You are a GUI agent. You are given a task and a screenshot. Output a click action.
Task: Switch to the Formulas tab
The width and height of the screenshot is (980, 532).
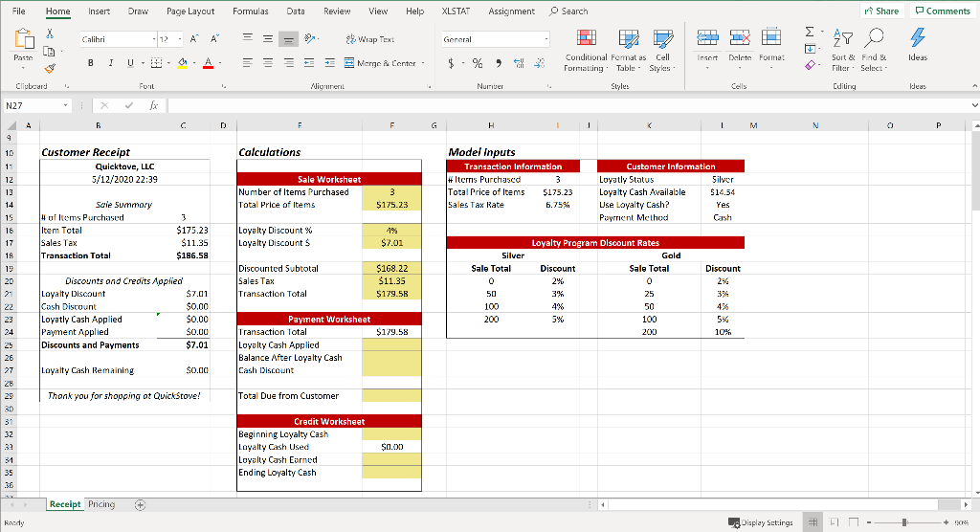pyautogui.click(x=250, y=11)
